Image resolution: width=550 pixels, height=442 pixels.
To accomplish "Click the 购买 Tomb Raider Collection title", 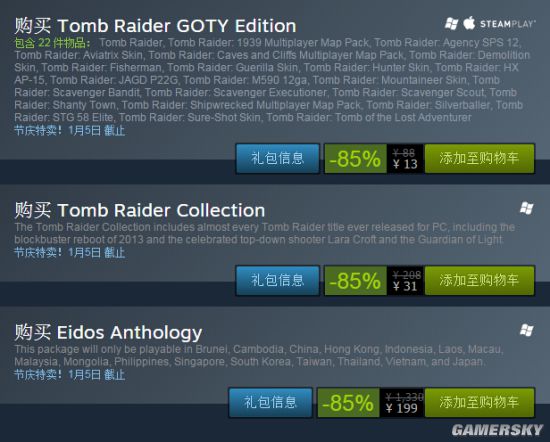I will [x=140, y=210].
